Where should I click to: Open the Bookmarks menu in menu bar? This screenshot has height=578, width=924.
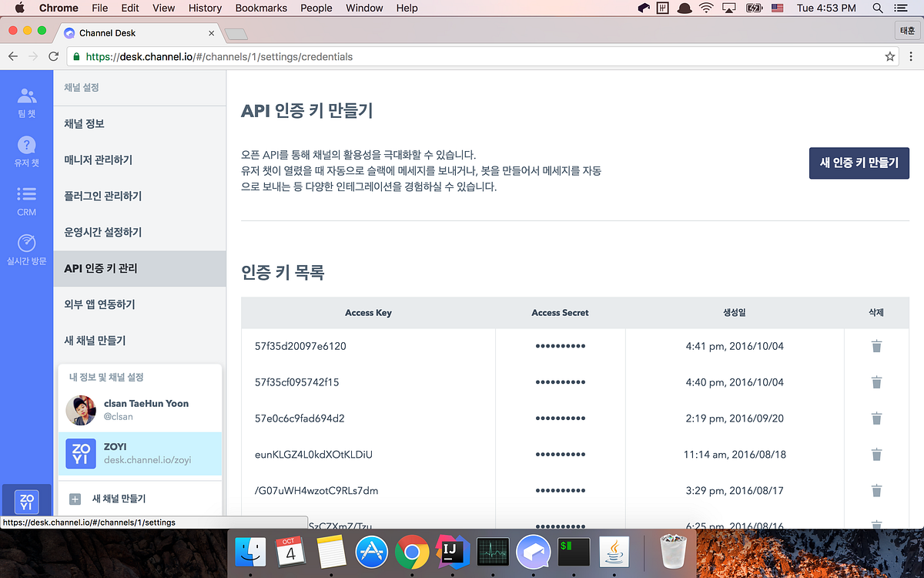pyautogui.click(x=260, y=8)
